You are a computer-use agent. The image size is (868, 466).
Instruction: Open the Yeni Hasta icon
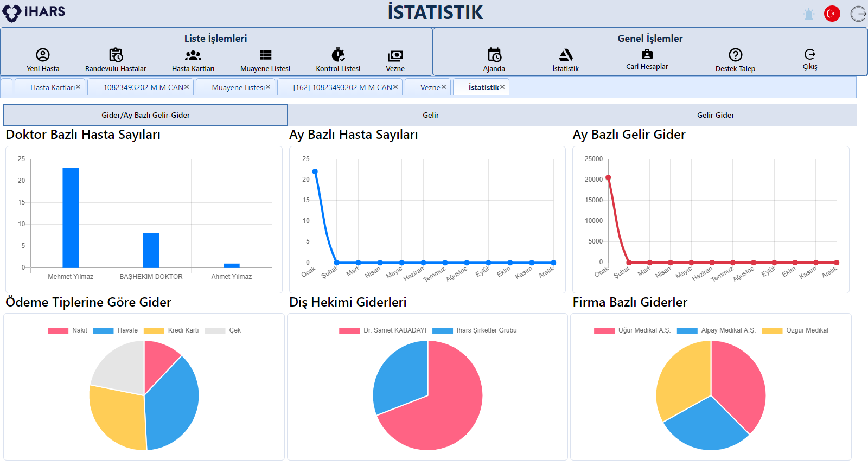[43, 55]
